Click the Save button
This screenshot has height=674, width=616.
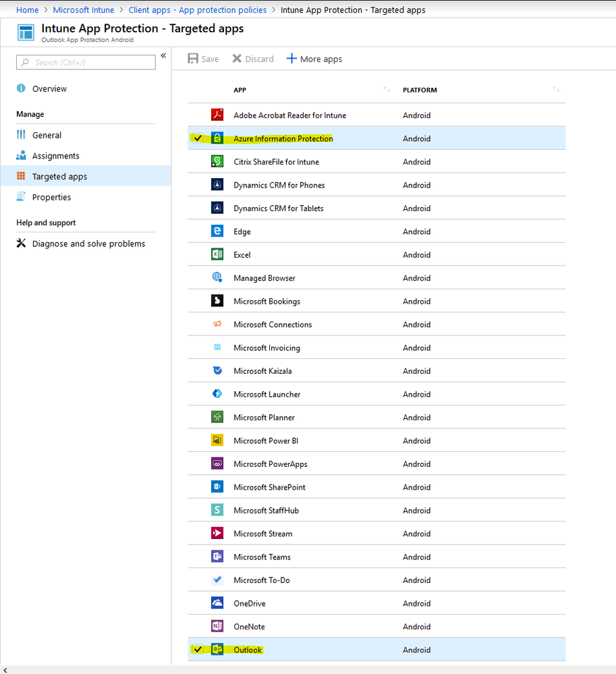click(203, 59)
